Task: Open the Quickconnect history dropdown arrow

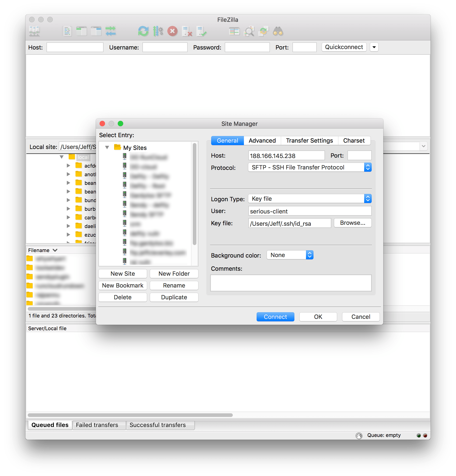Action: click(374, 47)
